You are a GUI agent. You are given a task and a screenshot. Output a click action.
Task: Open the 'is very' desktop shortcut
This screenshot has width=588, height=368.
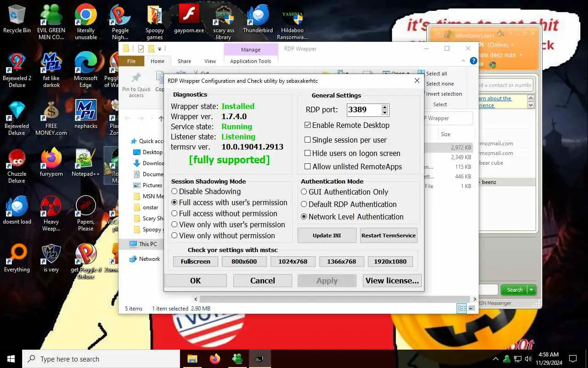tap(51, 258)
